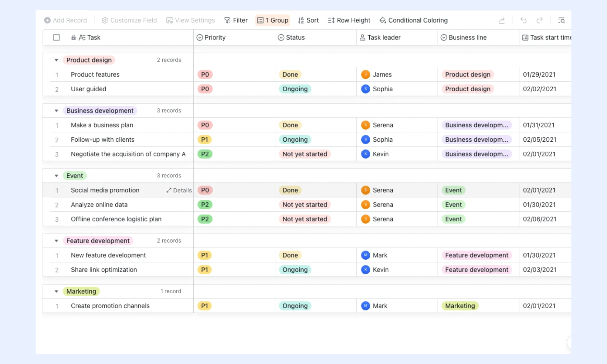Tick the select-all checkbox in header
This screenshot has width=607, height=364.
coord(56,37)
